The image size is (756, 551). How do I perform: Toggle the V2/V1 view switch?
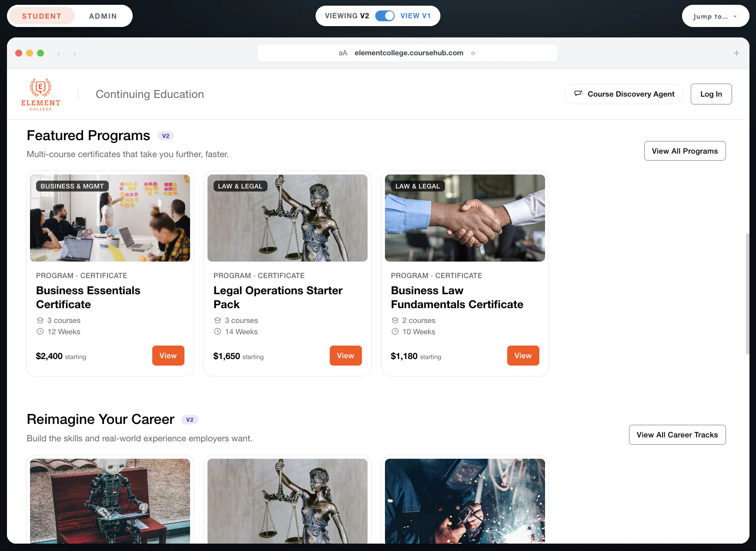click(x=385, y=16)
